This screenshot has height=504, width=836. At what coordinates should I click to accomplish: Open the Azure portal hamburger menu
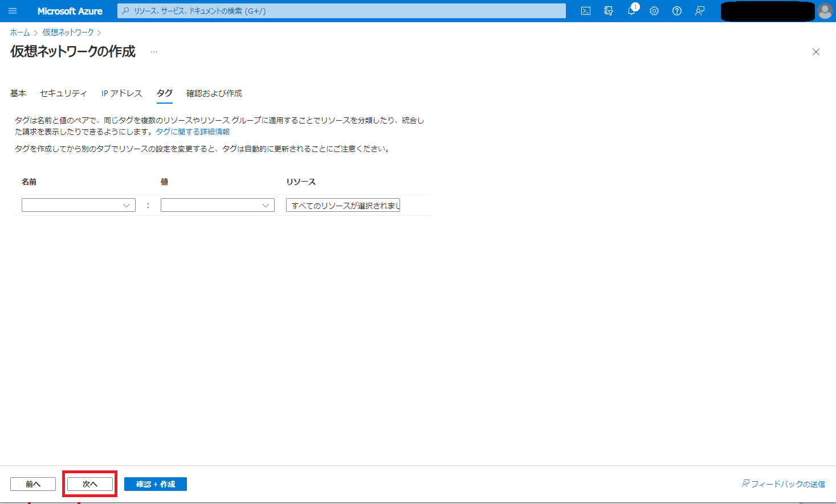(13, 11)
